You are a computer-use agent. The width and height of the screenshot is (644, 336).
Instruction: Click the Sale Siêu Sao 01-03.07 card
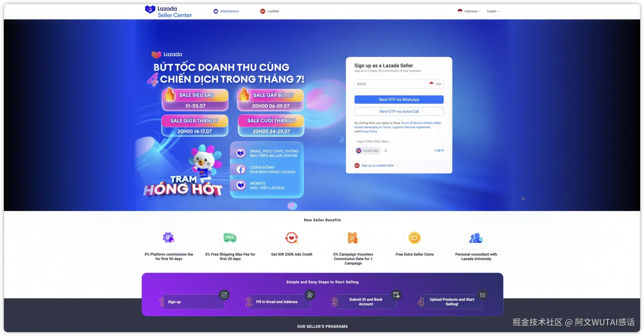[x=195, y=100]
